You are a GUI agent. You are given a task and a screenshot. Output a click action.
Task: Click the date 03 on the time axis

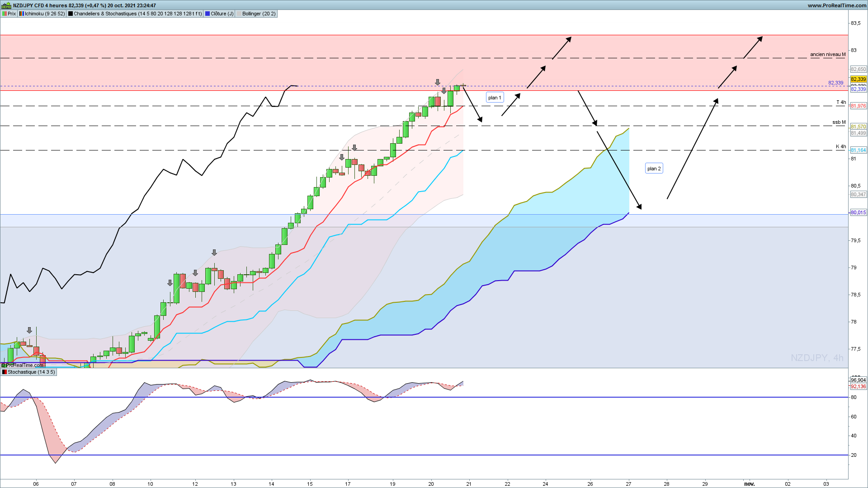[826, 484]
